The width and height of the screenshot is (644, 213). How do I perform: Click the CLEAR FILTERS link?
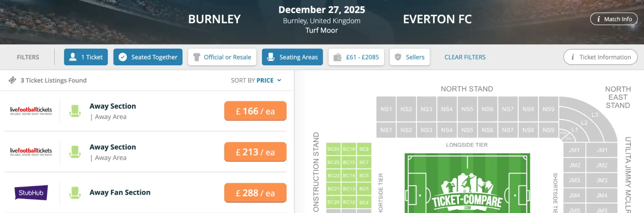(465, 57)
